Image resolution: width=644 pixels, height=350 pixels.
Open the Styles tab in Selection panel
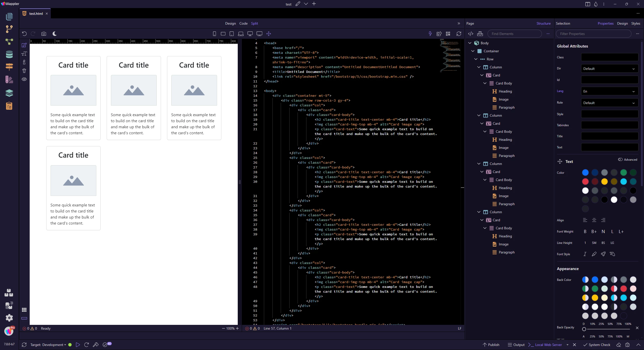[635, 23]
